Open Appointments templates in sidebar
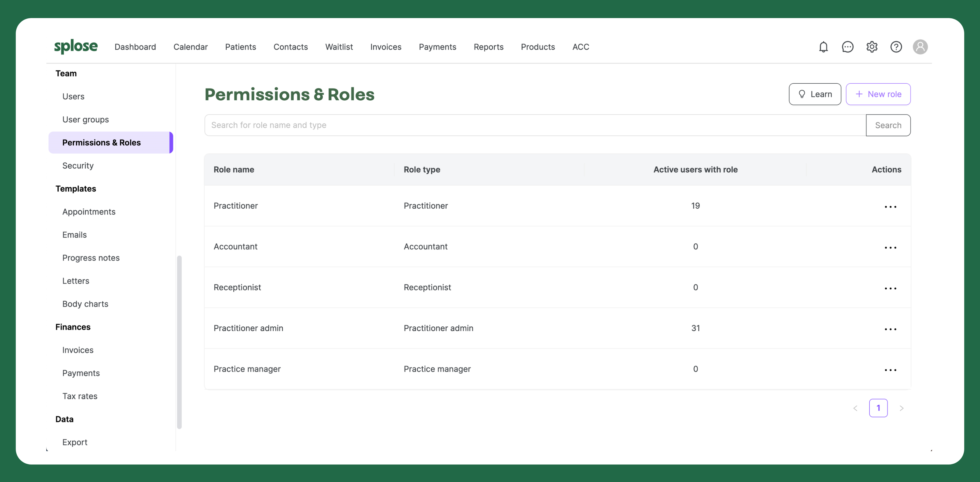This screenshot has height=482, width=980. [89, 212]
